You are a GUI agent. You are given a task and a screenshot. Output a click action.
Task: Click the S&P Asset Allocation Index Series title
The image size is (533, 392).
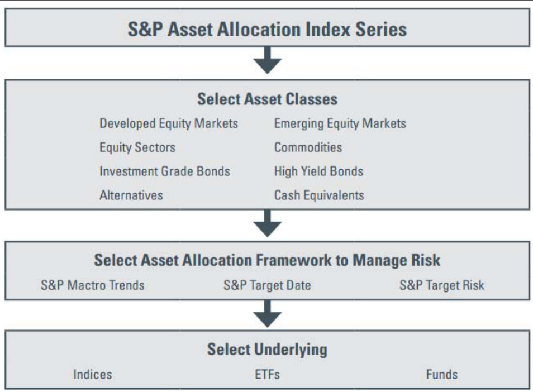coord(267,28)
